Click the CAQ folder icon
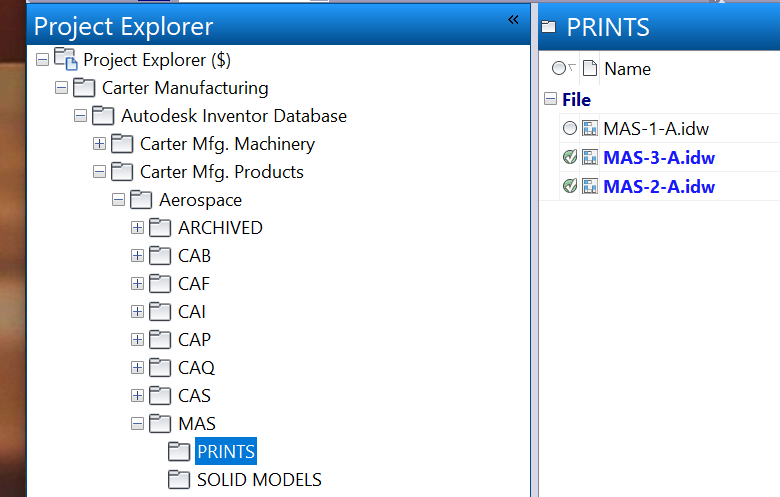 160,367
